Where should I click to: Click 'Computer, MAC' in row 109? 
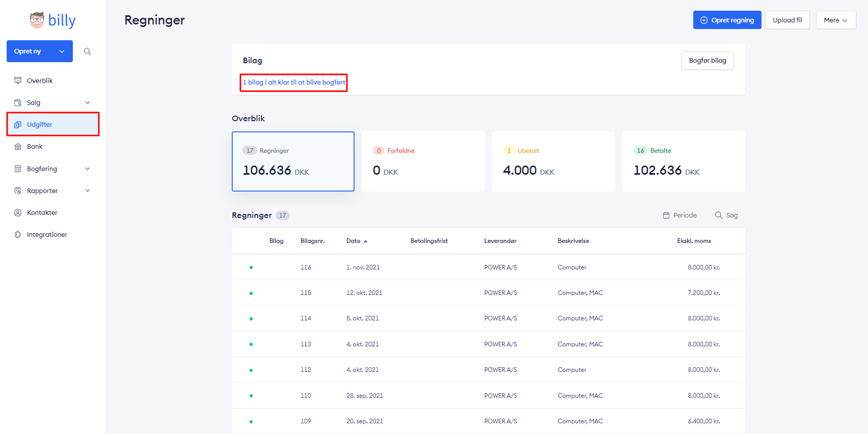pos(580,421)
